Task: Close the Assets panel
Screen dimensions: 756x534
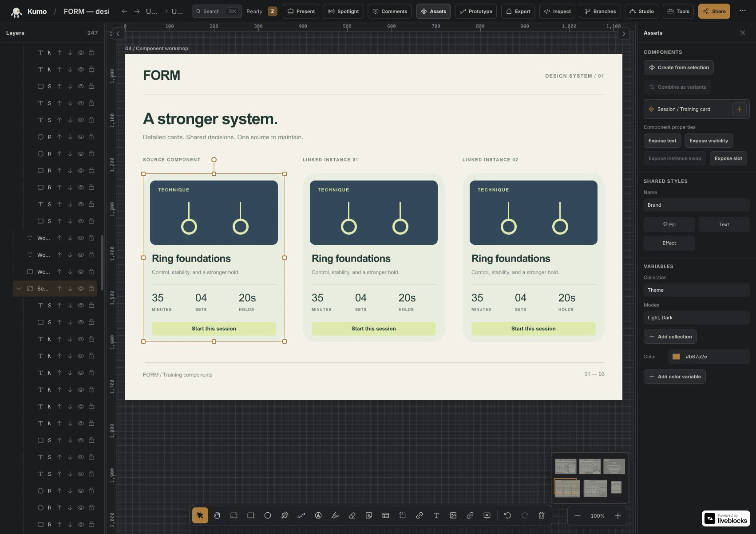Action: pyautogui.click(x=742, y=33)
